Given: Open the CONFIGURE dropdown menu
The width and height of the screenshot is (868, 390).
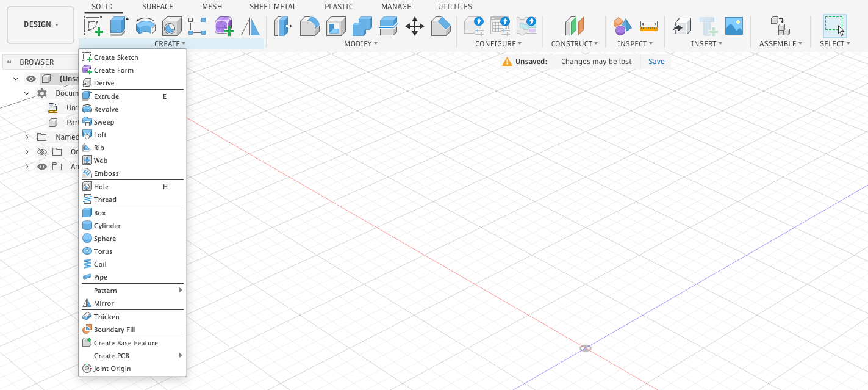Looking at the screenshot, I should (498, 44).
